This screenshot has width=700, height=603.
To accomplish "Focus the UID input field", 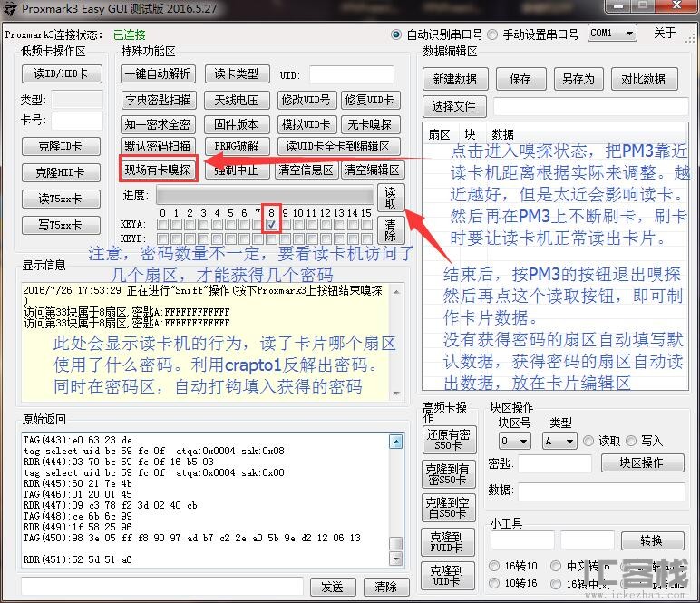I will click(352, 74).
